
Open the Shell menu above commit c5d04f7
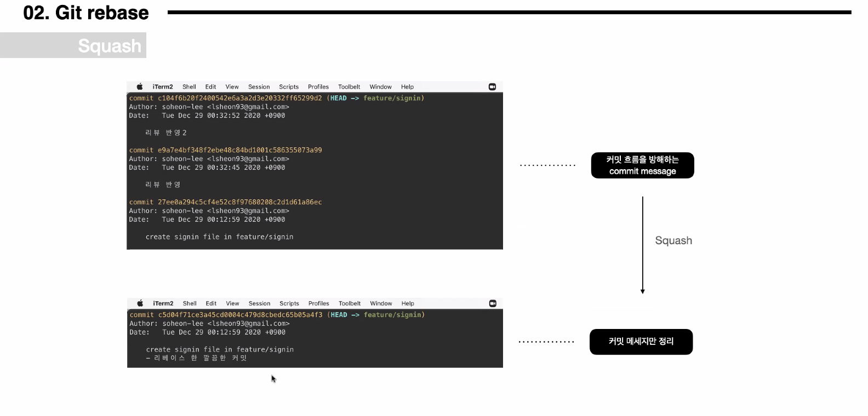pos(190,303)
